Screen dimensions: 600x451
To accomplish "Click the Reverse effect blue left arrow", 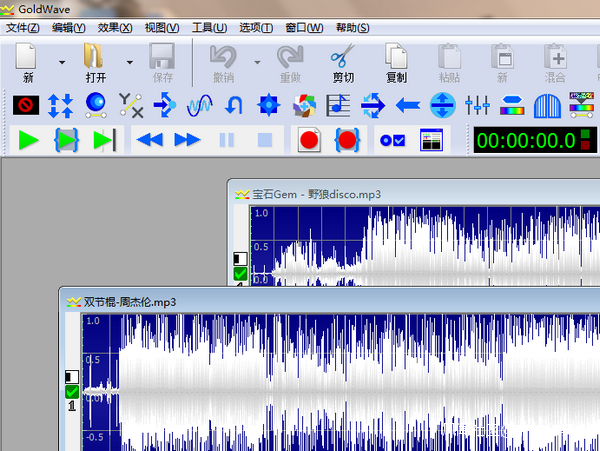I will pos(407,103).
